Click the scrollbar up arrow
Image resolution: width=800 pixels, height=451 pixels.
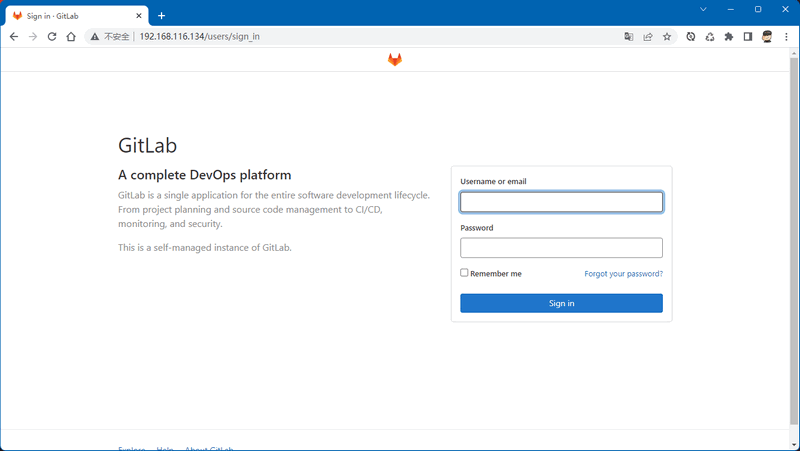794,53
